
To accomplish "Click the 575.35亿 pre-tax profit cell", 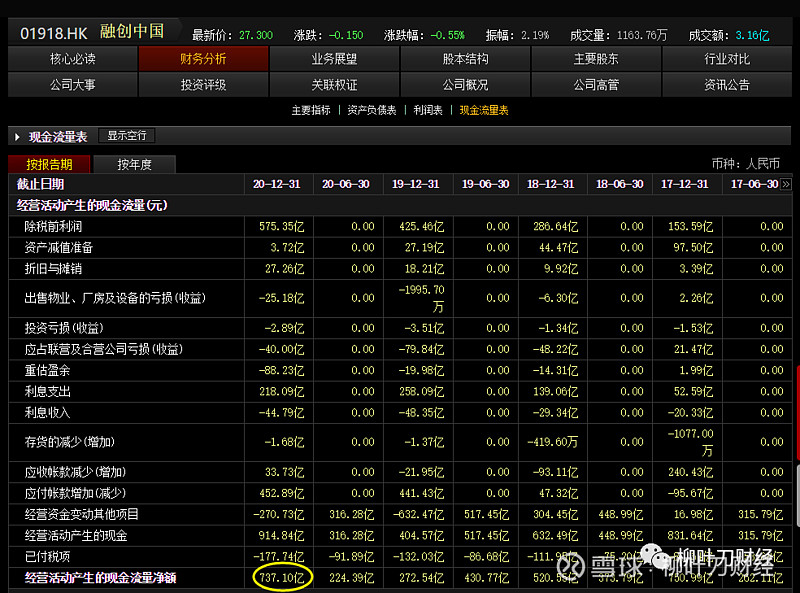I will tap(281, 227).
